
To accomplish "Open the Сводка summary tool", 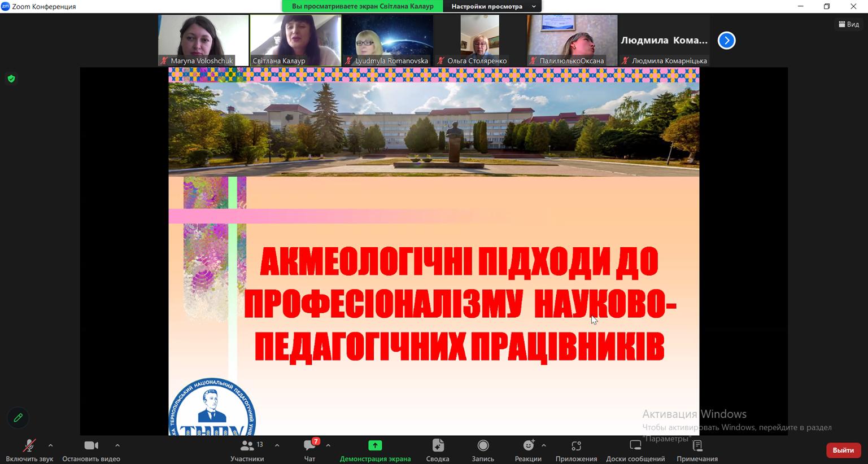I will (438, 450).
